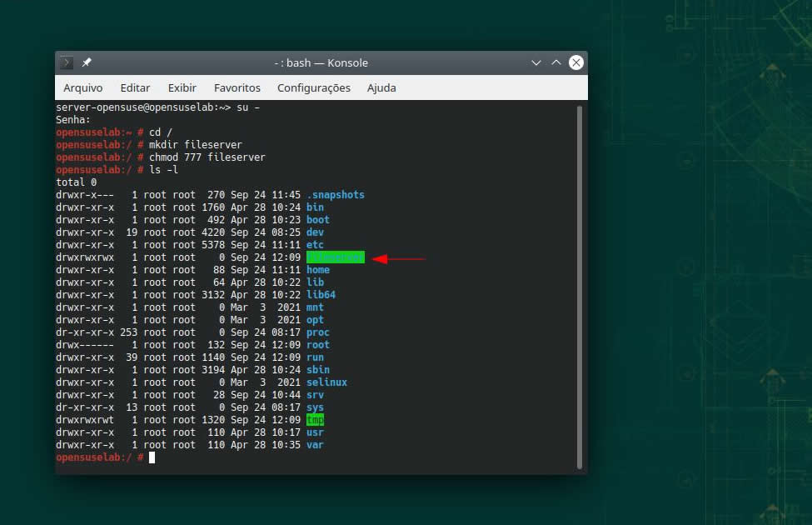Screen dimensions: 812x525
Task: Click the terminal's vertical scrollbar
Action: (x=580, y=283)
